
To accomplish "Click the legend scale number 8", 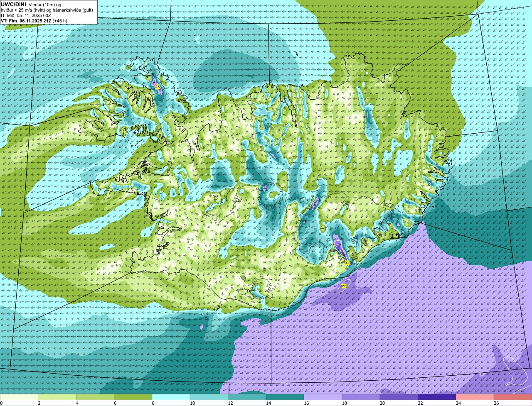I will [x=153, y=403].
